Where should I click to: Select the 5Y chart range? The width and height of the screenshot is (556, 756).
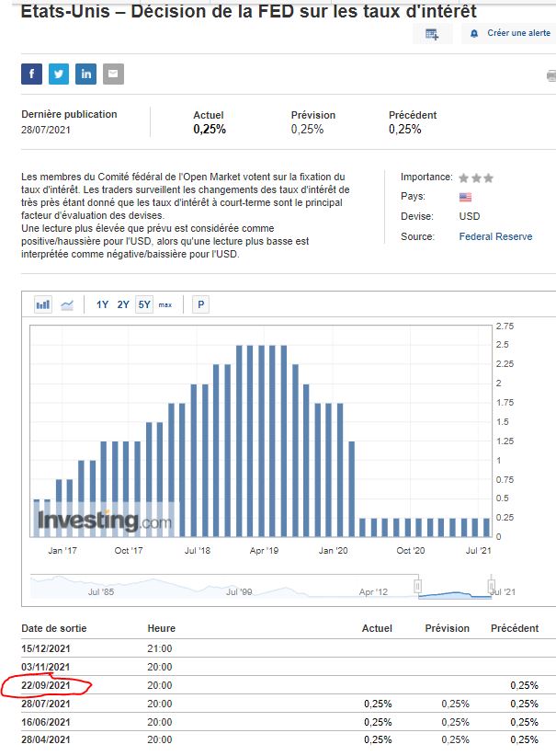pos(144,304)
